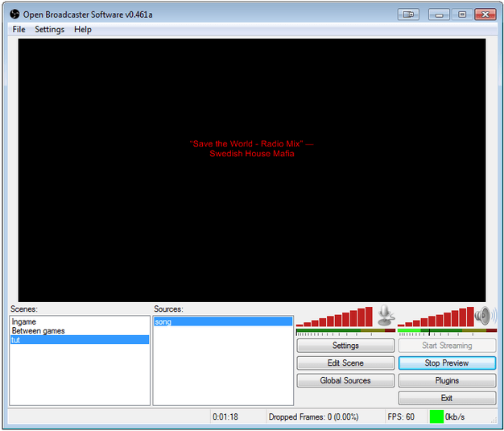Mute the desktop speaker icon
The image size is (504, 431).
tap(485, 316)
